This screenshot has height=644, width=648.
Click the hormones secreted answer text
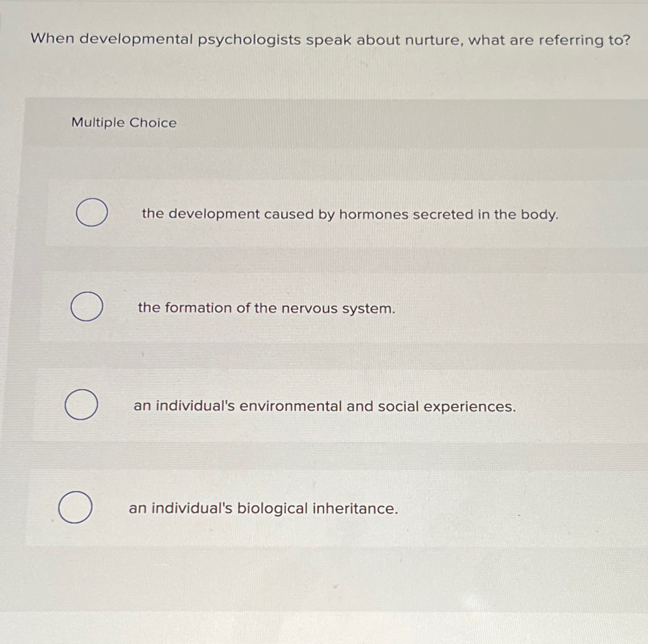(x=350, y=214)
